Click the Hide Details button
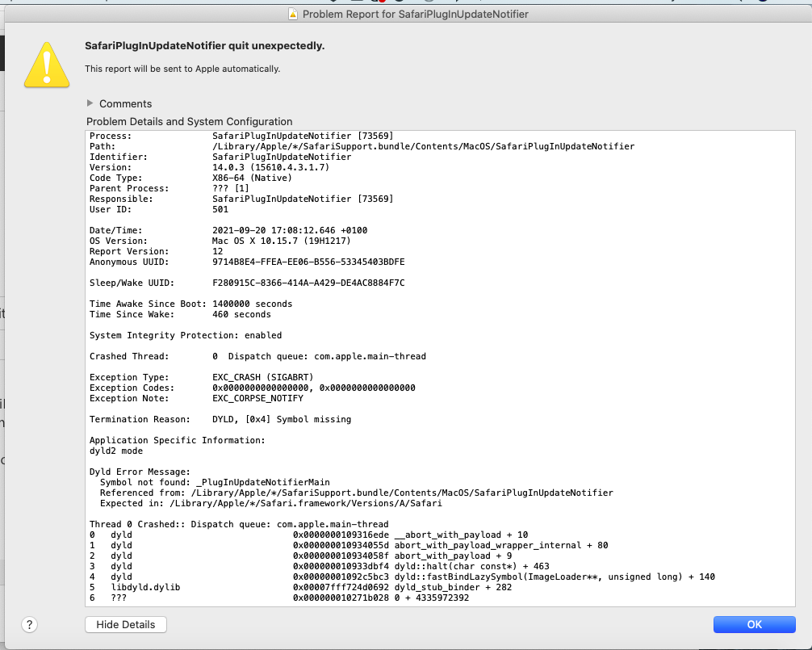 (126, 624)
